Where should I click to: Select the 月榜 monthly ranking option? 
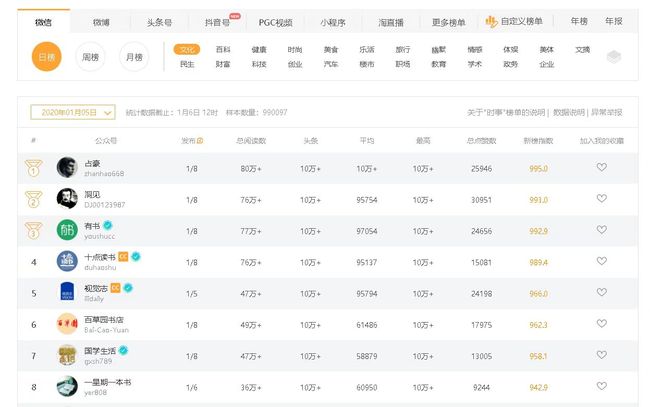[x=134, y=56]
